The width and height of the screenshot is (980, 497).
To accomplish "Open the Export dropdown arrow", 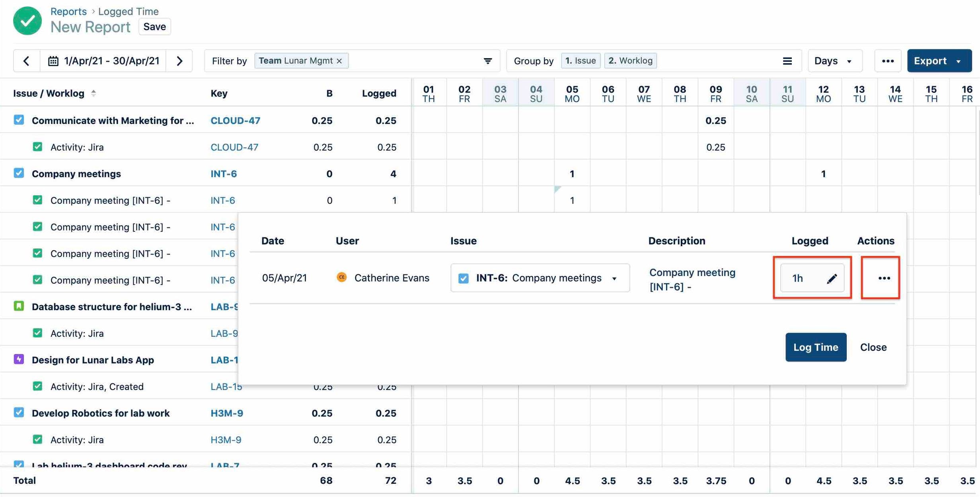I will click(958, 61).
